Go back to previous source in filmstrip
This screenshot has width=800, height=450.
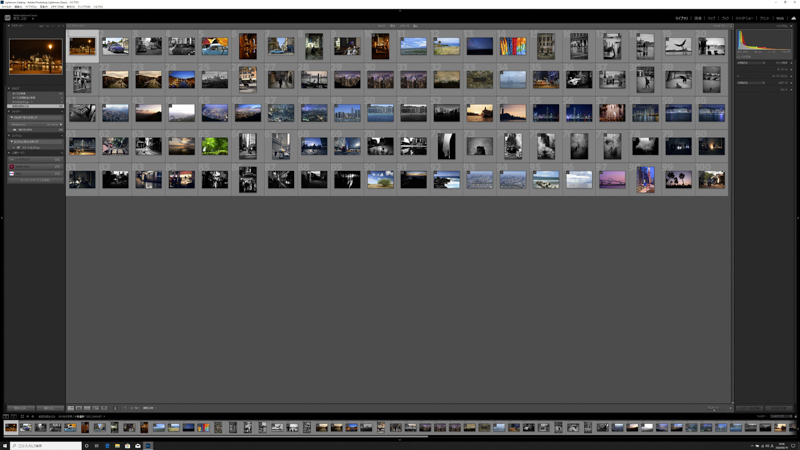(28, 416)
